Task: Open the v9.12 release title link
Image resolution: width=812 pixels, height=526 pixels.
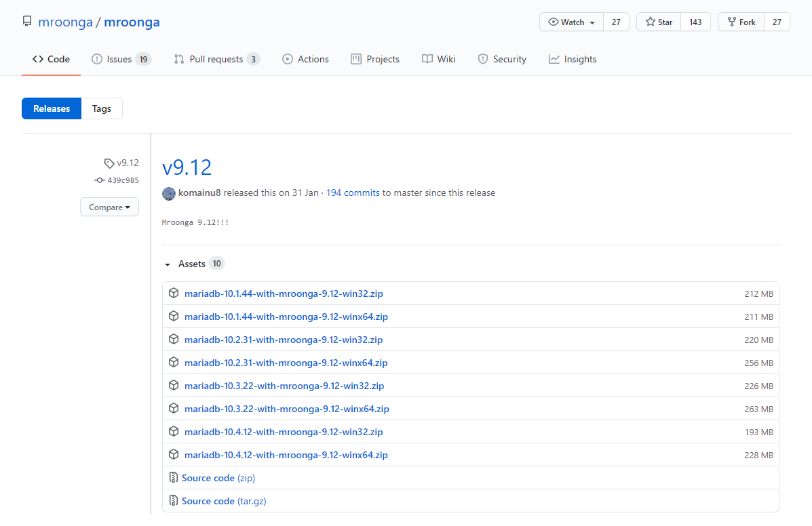Action: (x=187, y=167)
